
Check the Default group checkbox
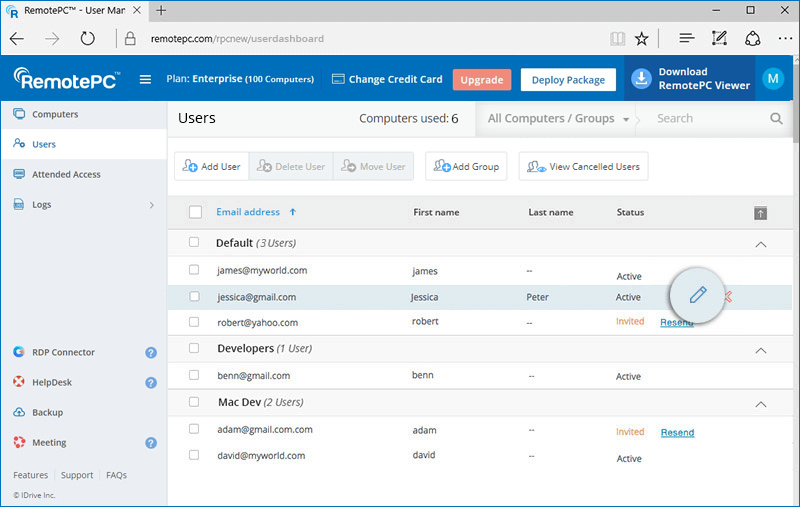(x=194, y=242)
